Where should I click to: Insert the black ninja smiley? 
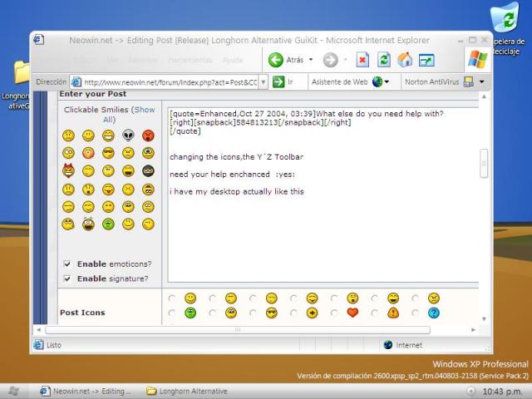[x=148, y=170]
